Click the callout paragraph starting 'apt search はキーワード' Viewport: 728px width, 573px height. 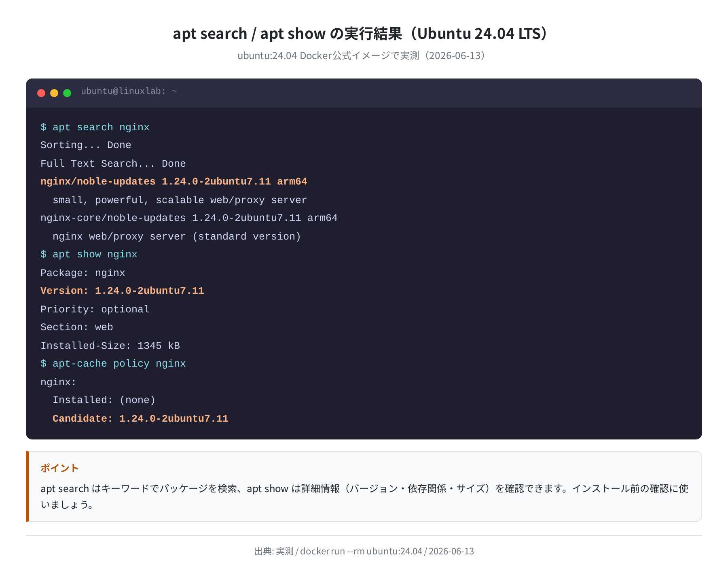click(364, 497)
